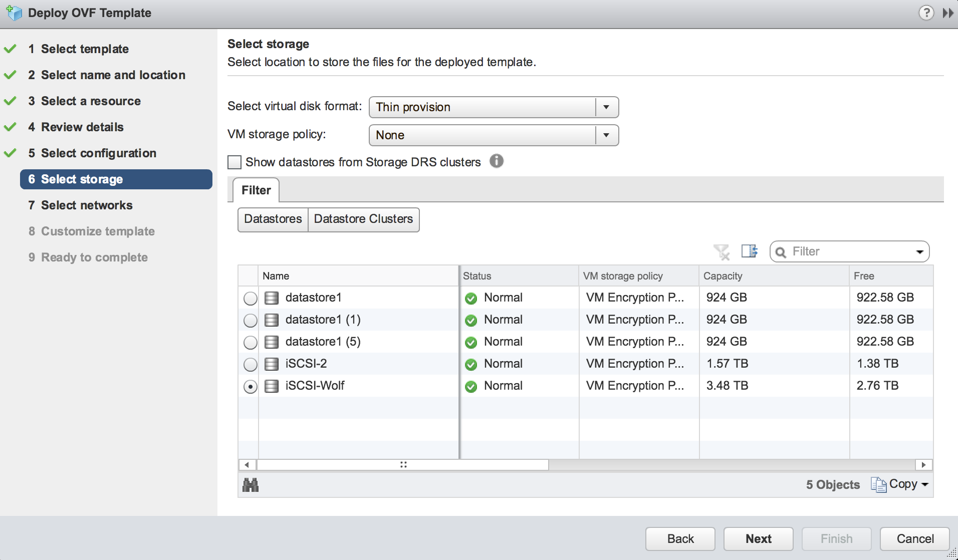
Task: Select the datastore1 radio button
Action: point(250,299)
